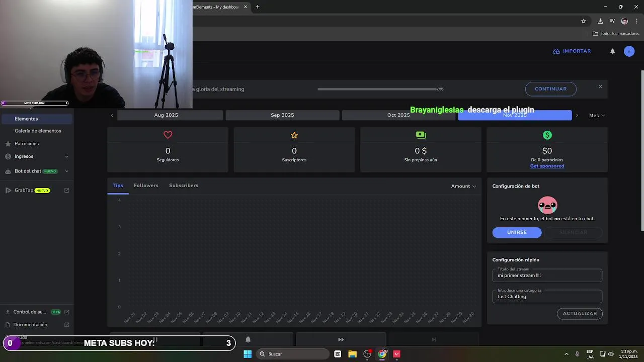Open the blue user avatar menu
Screen dimensions: 644x362
629,51
